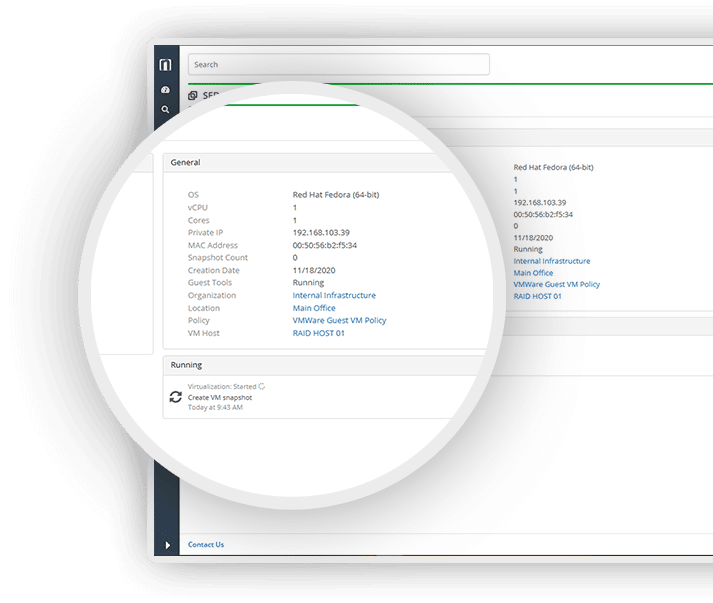Image resolution: width=713 pixels, height=603 pixels.
Task: Click RAID HOST 01 in the right background list
Action: 537,296
